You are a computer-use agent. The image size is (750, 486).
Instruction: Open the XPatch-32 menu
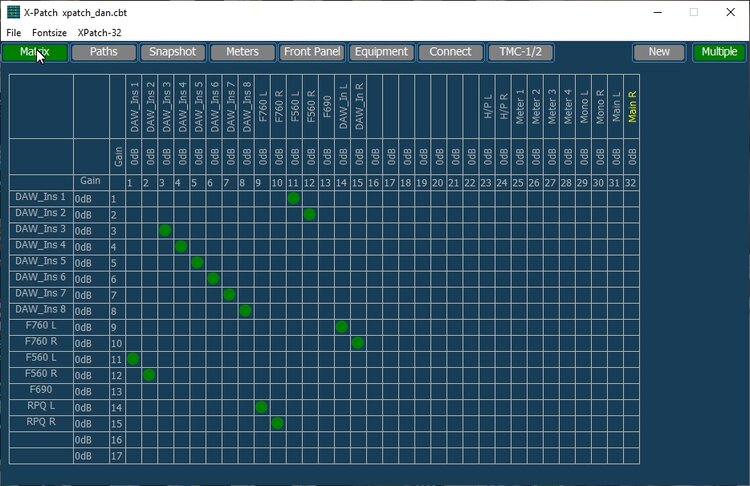(99, 33)
